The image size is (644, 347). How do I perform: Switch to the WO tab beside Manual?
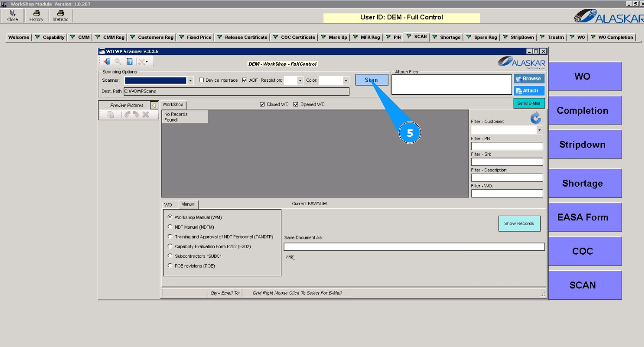(168, 205)
